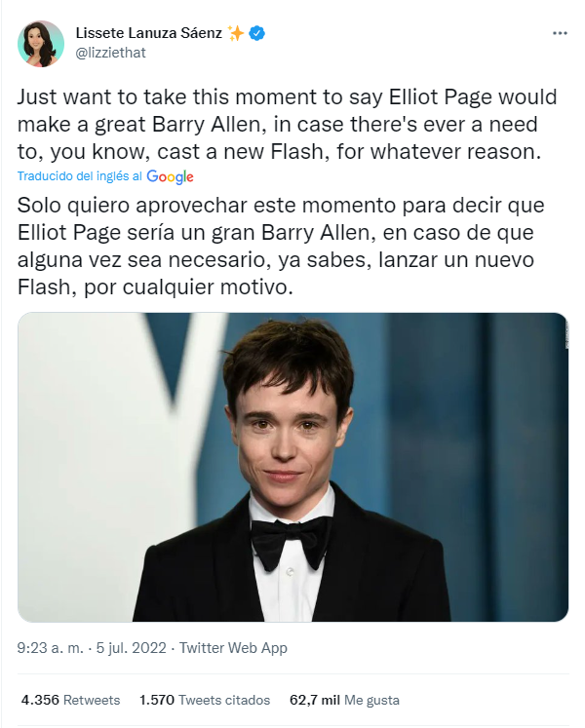View the 4.356 Retweets list
585x728 pixels.
click(x=70, y=700)
